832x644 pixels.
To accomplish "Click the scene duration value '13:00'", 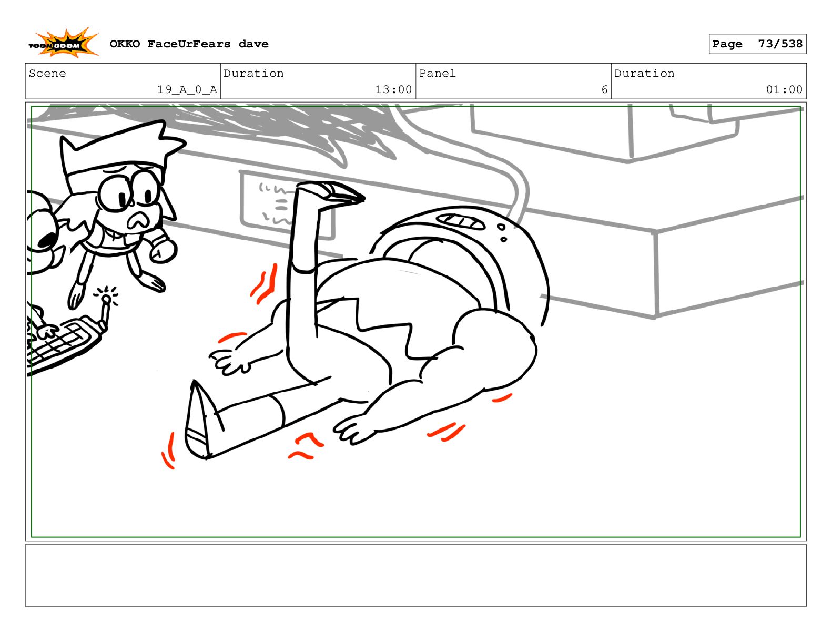I will [x=393, y=90].
